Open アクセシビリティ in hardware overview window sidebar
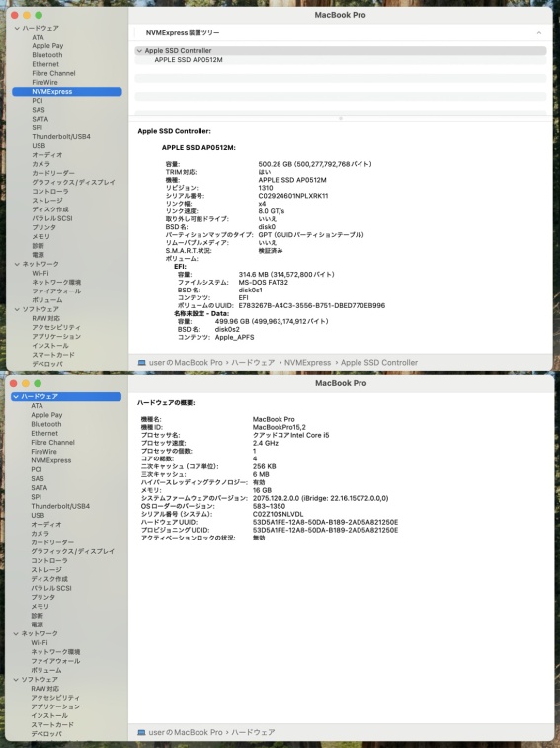This screenshot has height=748, width=560. click(x=55, y=698)
